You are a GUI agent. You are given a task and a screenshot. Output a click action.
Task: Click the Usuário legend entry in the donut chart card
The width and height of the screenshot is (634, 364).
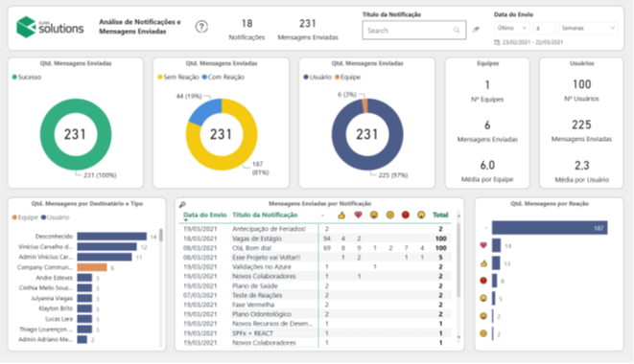[x=317, y=77]
